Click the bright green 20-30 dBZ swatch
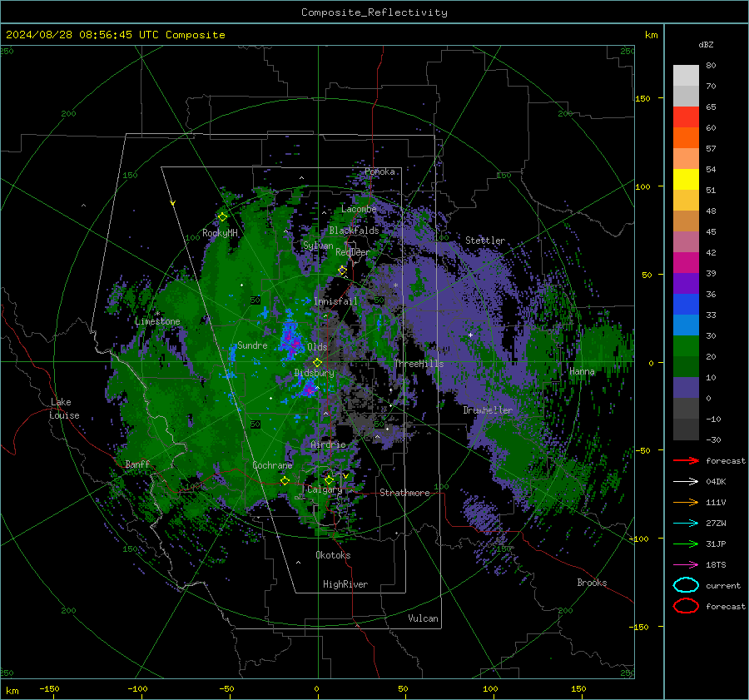The height and width of the screenshot is (700, 749). tap(686, 346)
